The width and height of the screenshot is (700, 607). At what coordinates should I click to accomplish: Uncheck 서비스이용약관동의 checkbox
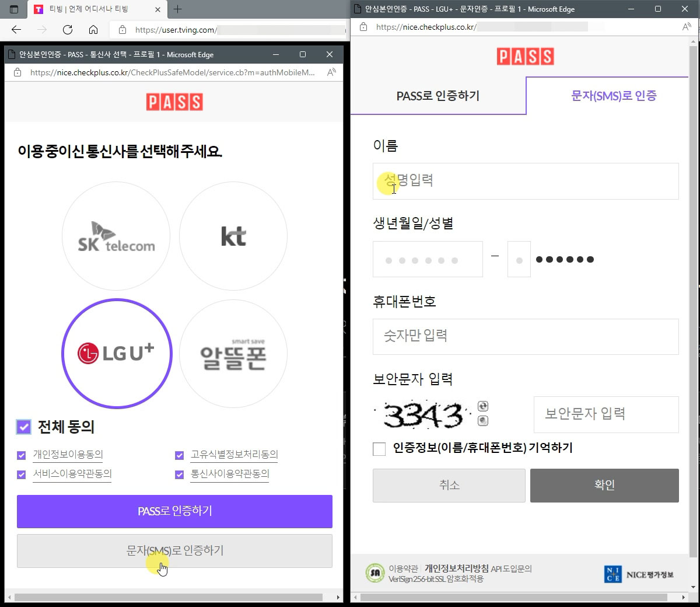tap(22, 475)
